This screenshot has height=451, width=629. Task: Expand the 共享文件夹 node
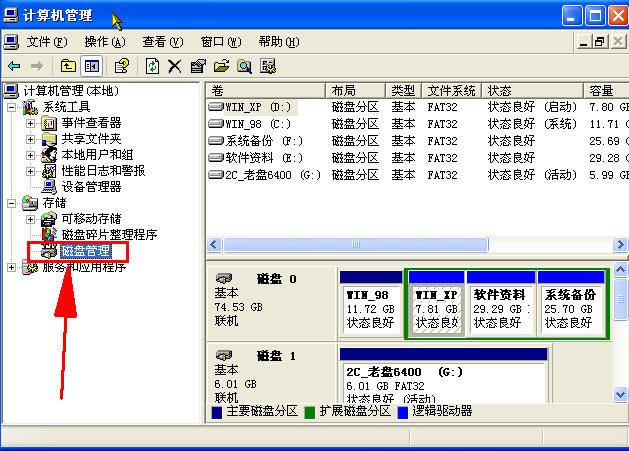(x=30, y=139)
